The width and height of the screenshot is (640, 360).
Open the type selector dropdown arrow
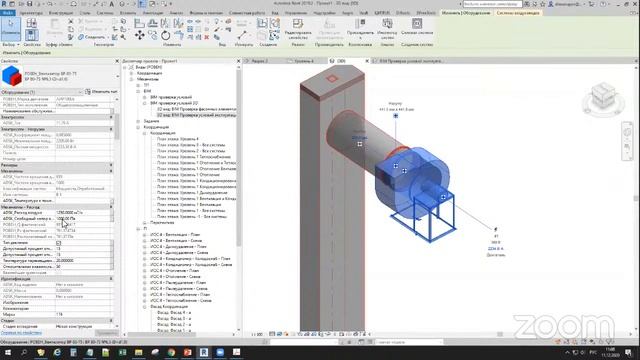(117, 76)
